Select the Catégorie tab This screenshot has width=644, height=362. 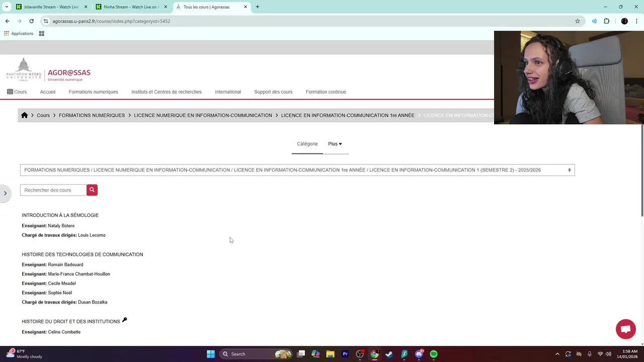tap(307, 144)
